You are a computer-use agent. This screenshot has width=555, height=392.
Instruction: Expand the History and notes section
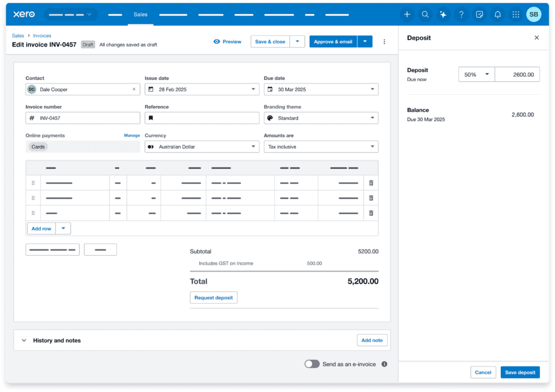[x=24, y=340]
